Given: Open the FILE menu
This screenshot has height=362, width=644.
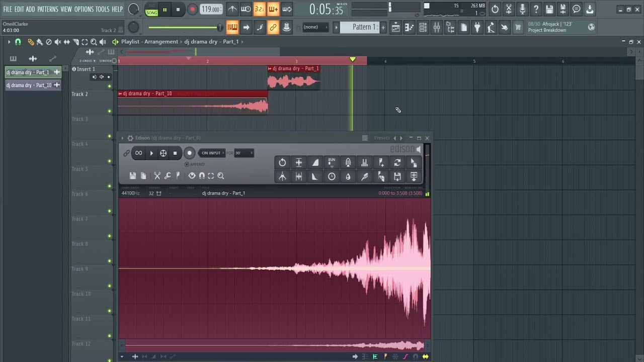Looking at the screenshot, I should (x=8, y=9).
